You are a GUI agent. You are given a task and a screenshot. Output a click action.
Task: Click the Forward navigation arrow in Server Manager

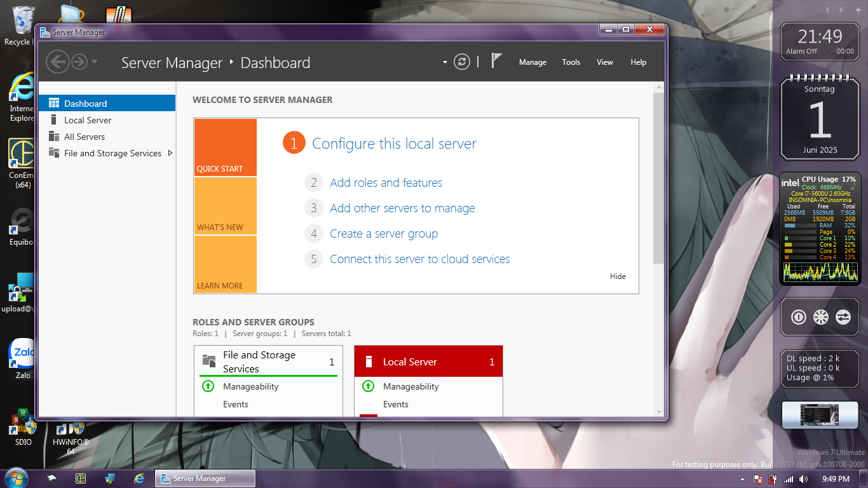(x=79, y=62)
